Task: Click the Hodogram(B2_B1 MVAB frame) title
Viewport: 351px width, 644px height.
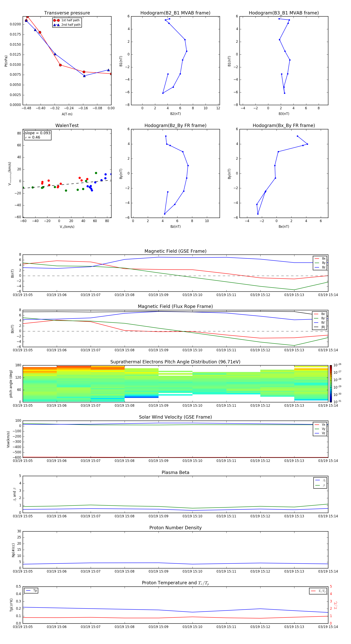Action: [x=175, y=13]
